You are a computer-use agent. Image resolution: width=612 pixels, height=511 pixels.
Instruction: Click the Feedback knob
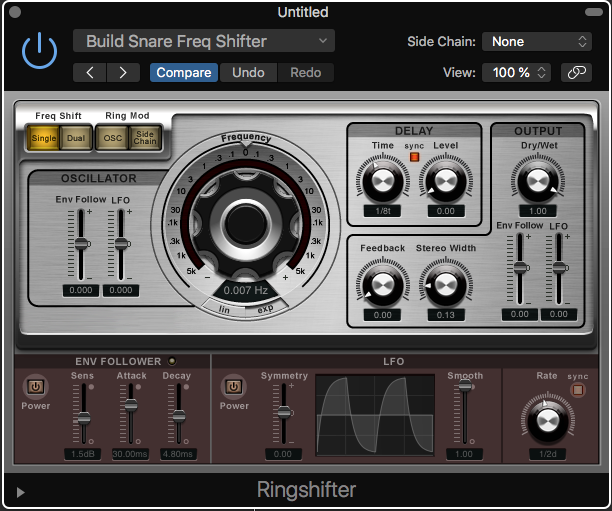(382, 284)
